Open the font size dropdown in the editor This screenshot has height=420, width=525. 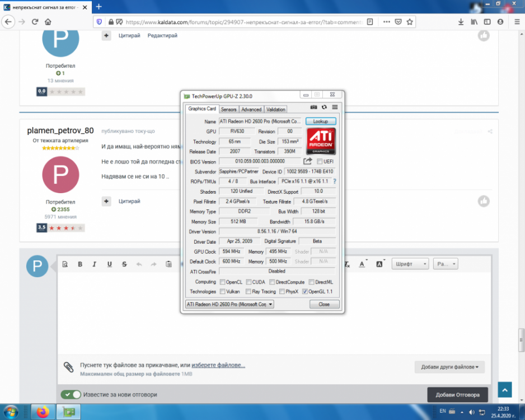point(446,264)
